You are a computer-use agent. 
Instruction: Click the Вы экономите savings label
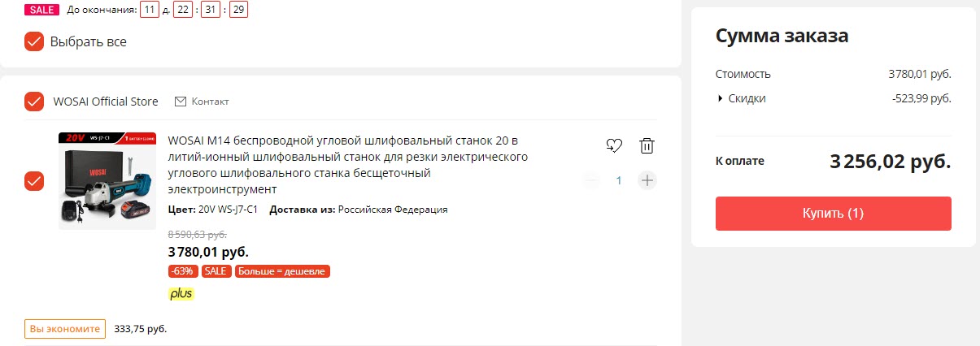pyautogui.click(x=65, y=329)
